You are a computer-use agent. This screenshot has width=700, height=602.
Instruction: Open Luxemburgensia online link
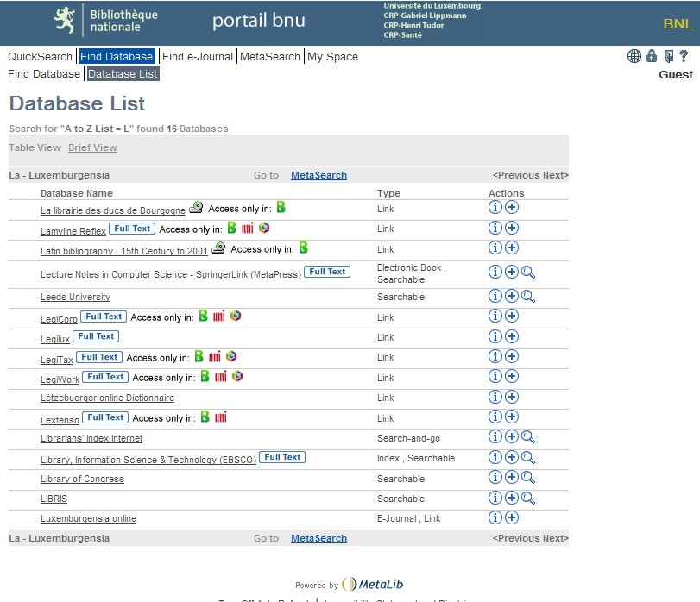pos(88,518)
